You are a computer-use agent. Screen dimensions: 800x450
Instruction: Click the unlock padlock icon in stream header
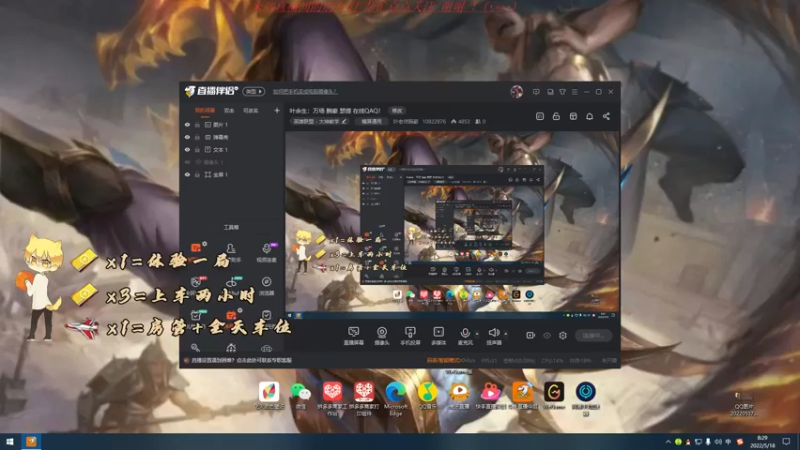(556, 116)
